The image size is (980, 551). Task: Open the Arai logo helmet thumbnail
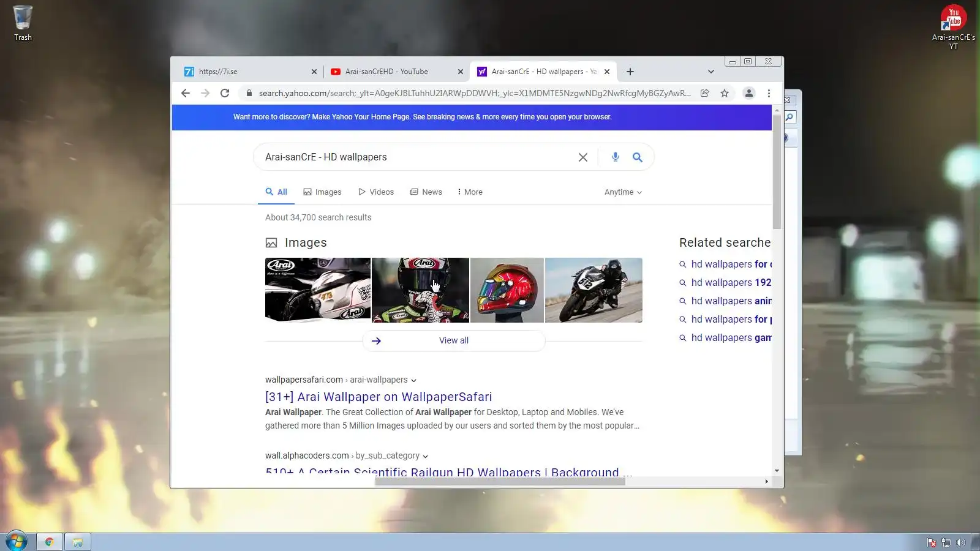[318, 290]
